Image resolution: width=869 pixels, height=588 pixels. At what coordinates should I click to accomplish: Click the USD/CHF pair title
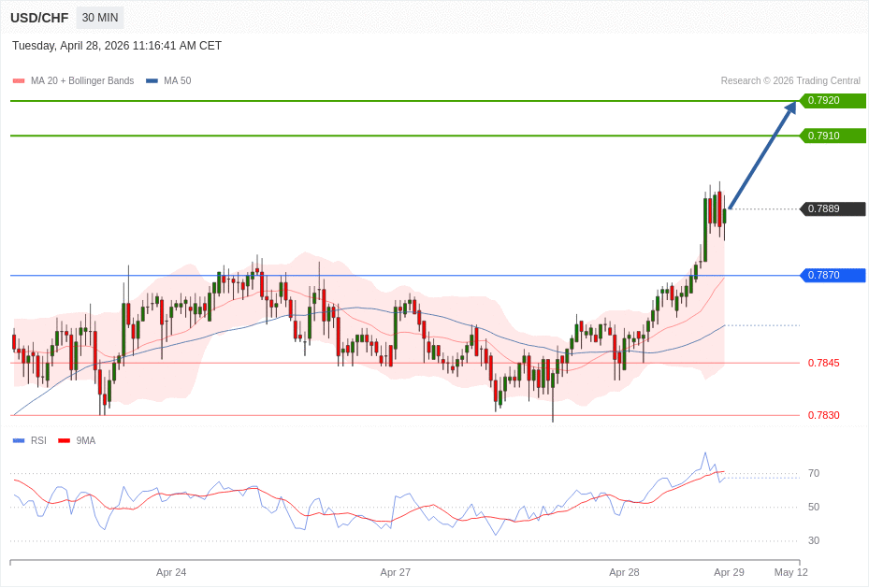(x=39, y=18)
